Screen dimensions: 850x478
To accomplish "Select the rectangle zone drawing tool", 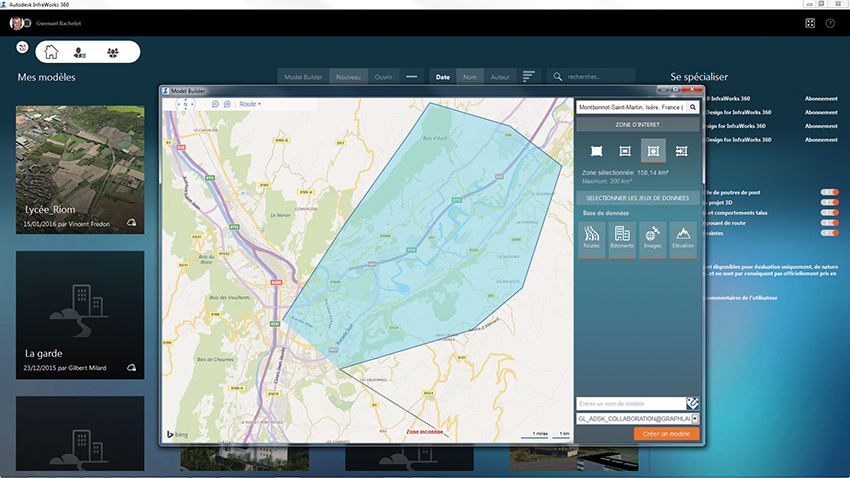I will click(625, 151).
